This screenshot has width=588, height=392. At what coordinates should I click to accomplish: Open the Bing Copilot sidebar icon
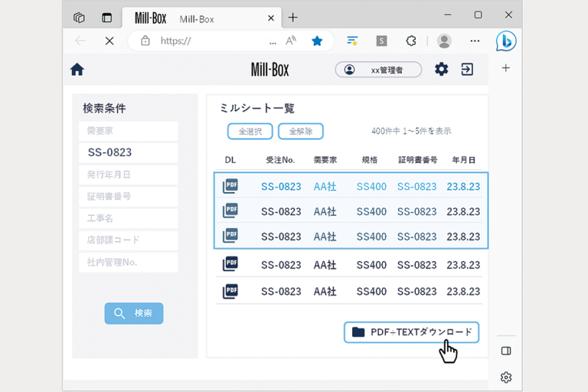[x=505, y=41]
